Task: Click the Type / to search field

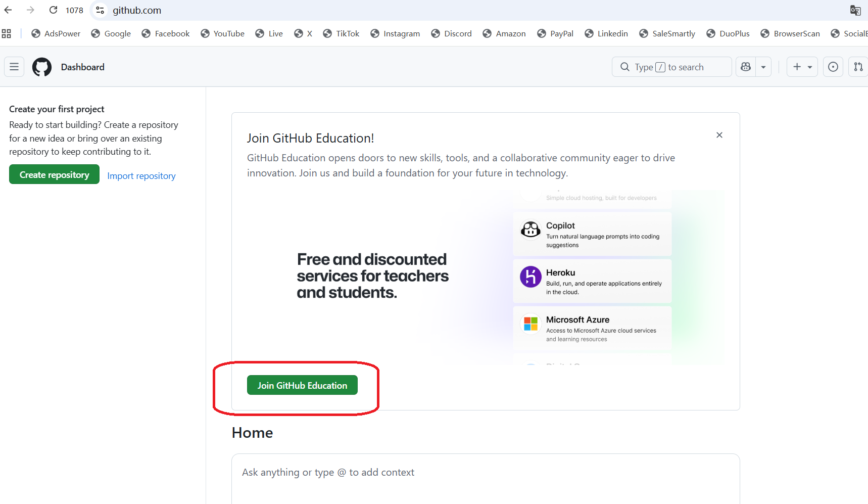Action: [671, 67]
